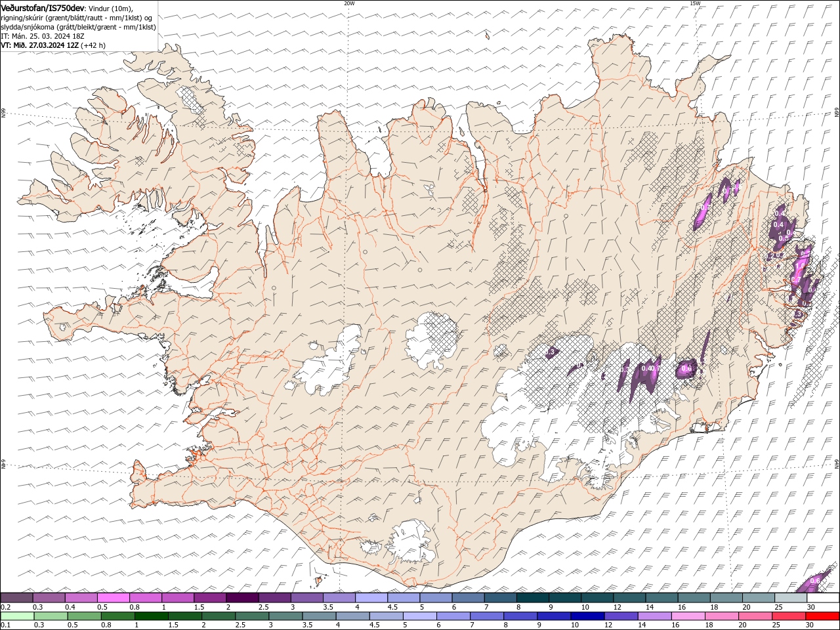Select the white snow swatch labeled 30
Screen dimensions: 840x630
pyautogui.click(x=824, y=598)
